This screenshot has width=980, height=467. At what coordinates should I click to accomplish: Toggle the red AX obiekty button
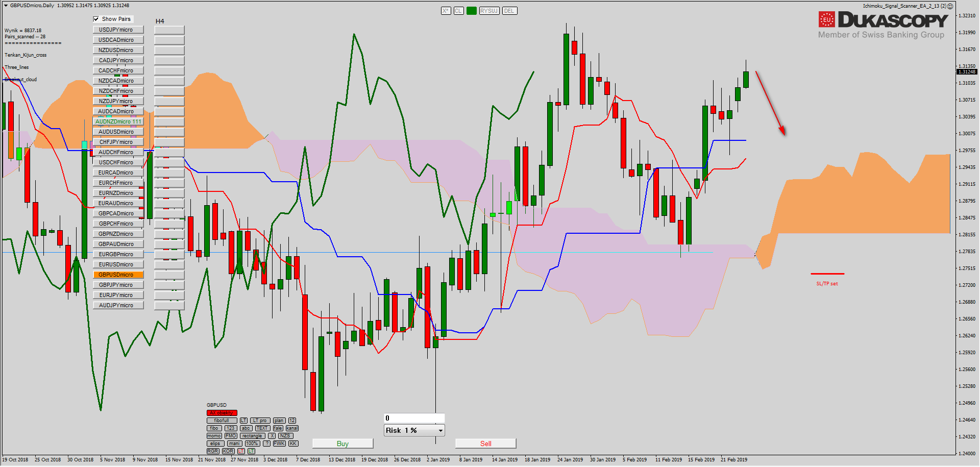coord(222,413)
